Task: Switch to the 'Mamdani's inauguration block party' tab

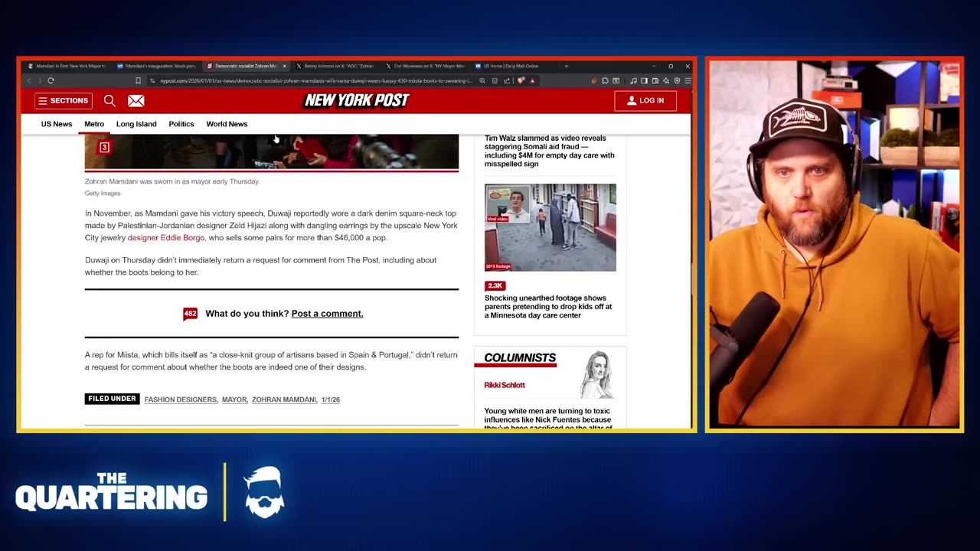Action: click(x=156, y=66)
